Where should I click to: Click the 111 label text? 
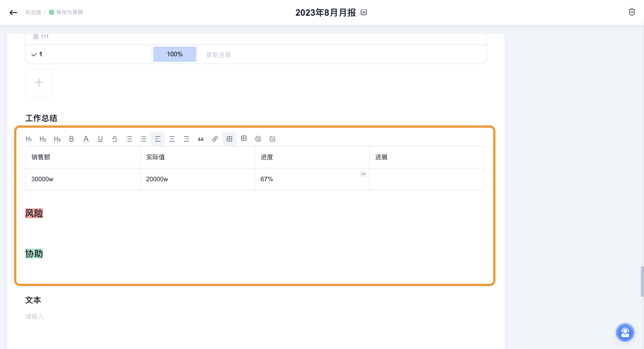pos(45,37)
